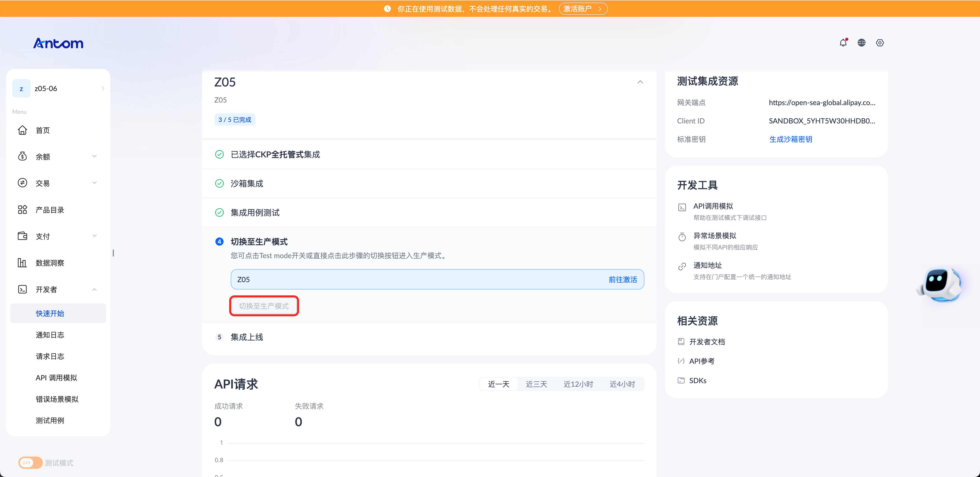Click the grid icon for 产品目录
The image size is (980, 477).
point(22,210)
